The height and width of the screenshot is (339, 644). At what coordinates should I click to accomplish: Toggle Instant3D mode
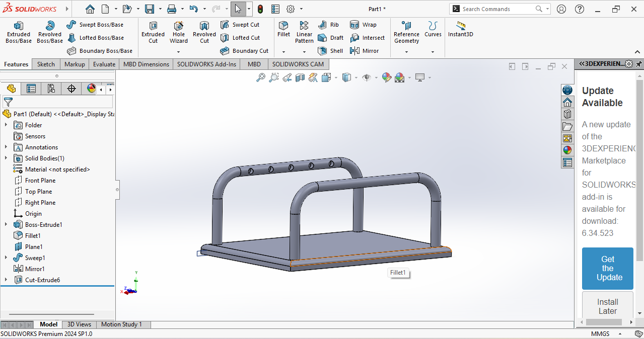click(x=461, y=29)
